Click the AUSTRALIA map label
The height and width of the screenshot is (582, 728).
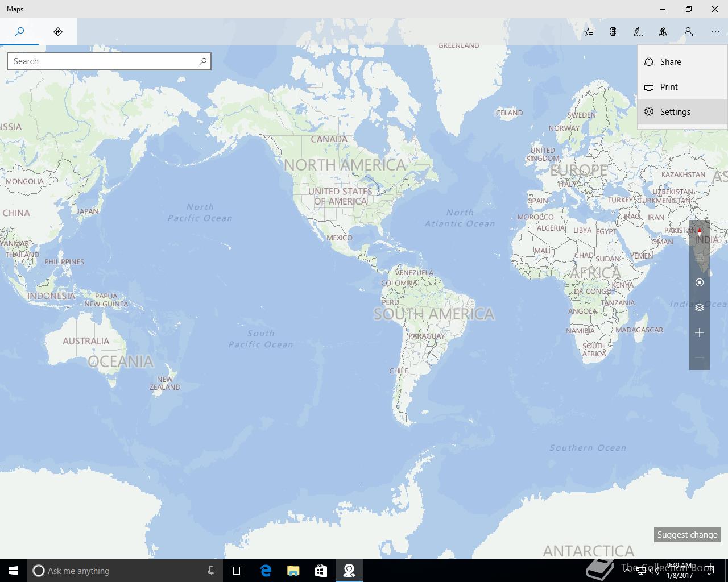86,341
